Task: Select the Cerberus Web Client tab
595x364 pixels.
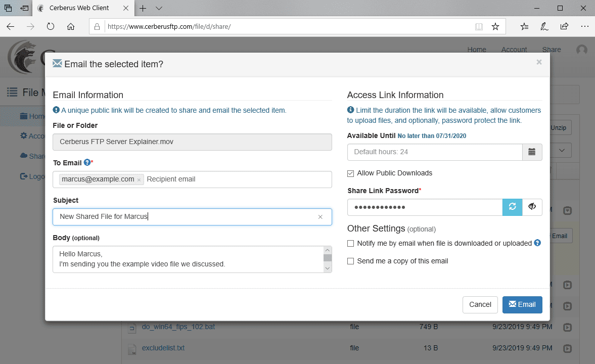Action: pyautogui.click(x=81, y=9)
